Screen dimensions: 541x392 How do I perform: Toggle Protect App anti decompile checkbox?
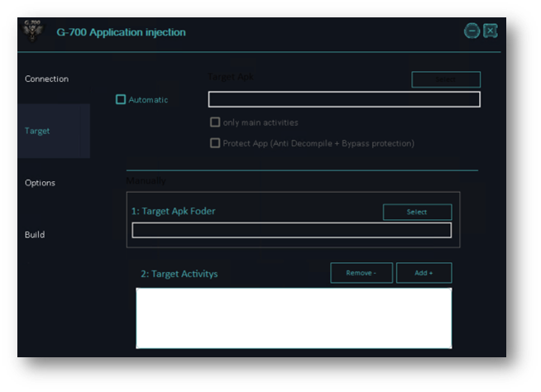[215, 143]
